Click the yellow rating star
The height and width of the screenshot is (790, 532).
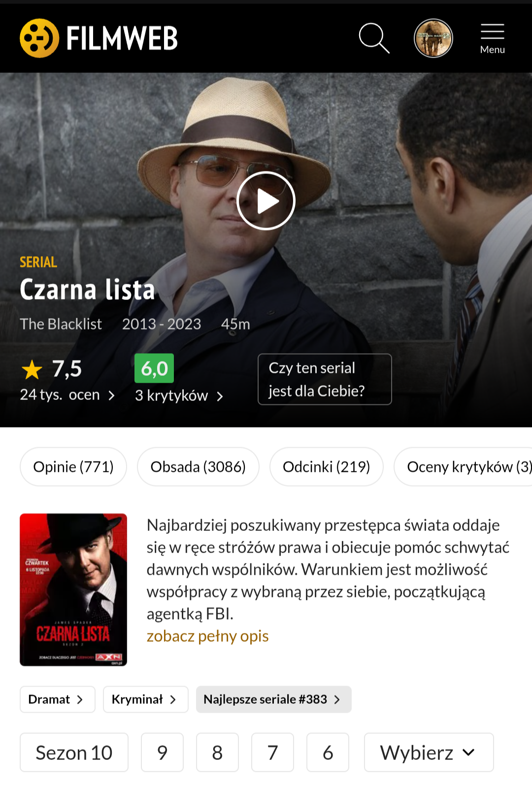[32, 369]
